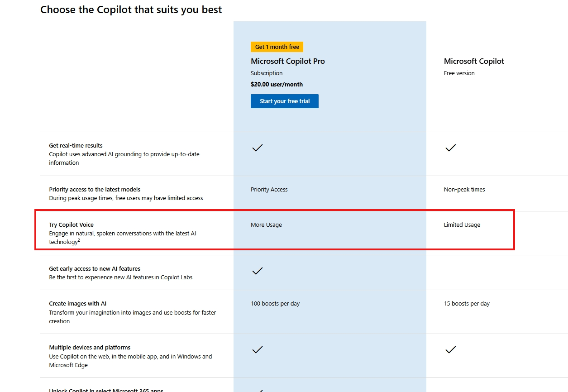Click the Limited Usage value
The width and height of the screenshot is (568, 392).
pos(462,225)
